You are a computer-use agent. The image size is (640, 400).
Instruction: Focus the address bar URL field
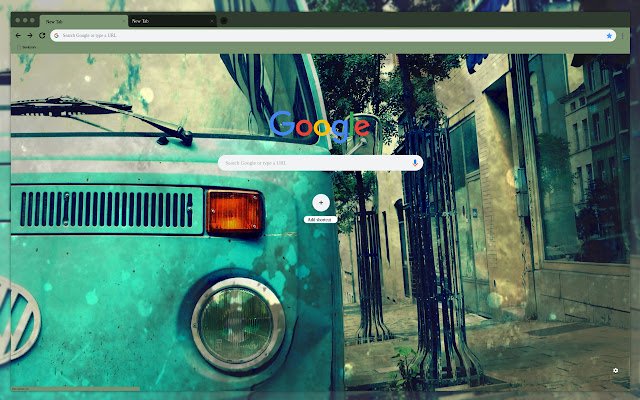pos(333,36)
